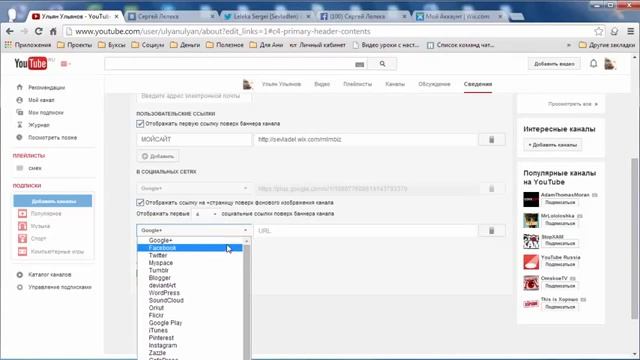
Task: Click the Управление подписками icon
Action: point(20,287)
